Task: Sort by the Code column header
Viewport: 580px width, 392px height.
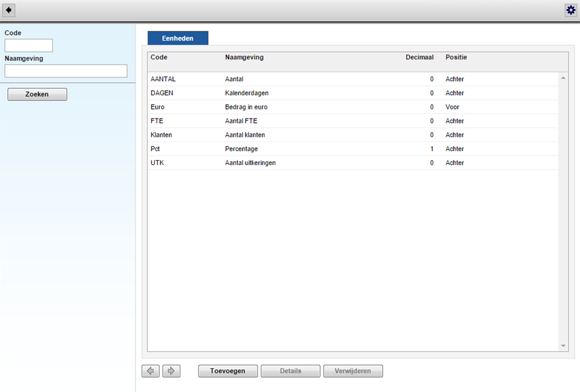Action: [159, 57]
